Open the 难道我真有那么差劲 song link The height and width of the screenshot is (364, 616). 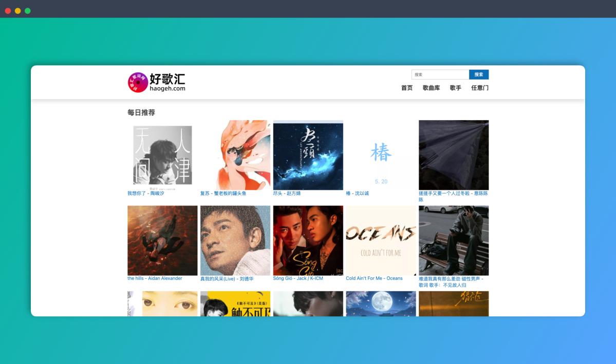(x=451, y=282)
